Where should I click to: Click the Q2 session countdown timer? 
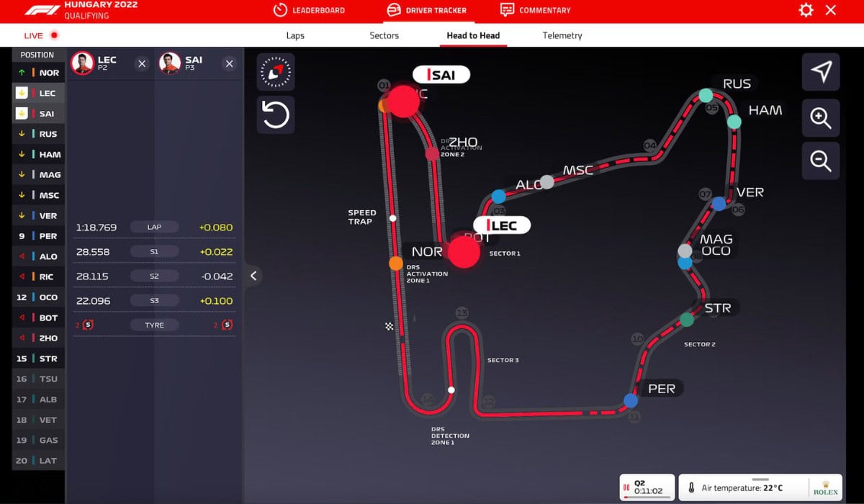647,487
